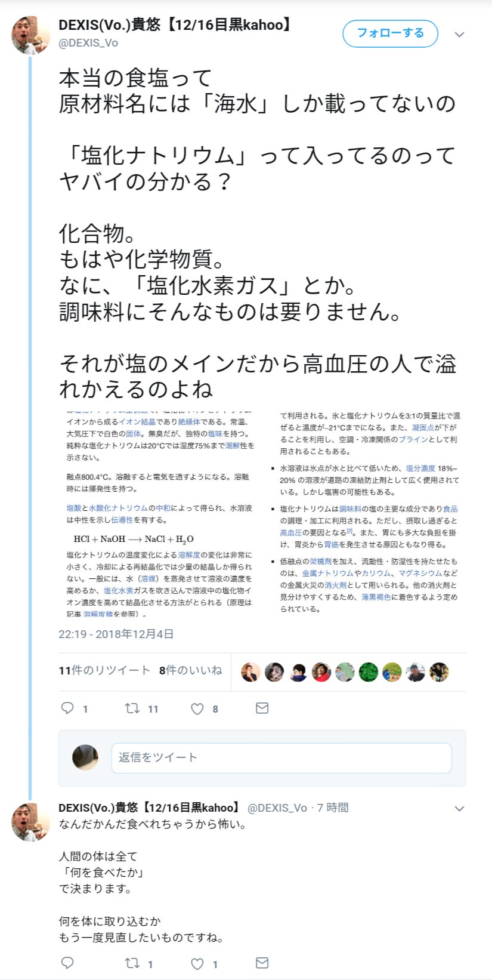Open the @DEXIS_Vo handle at top
Screen dimensions: 492x980
click(88, 43)
